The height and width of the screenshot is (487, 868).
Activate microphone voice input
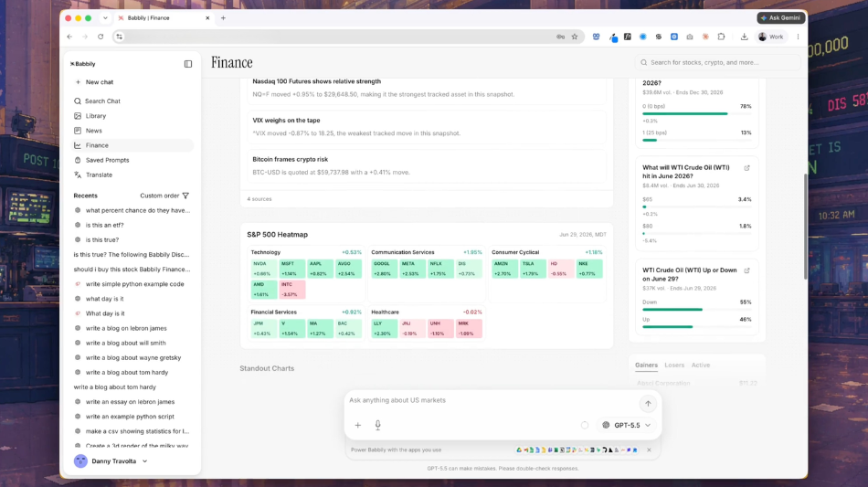[x=377, y=425]
